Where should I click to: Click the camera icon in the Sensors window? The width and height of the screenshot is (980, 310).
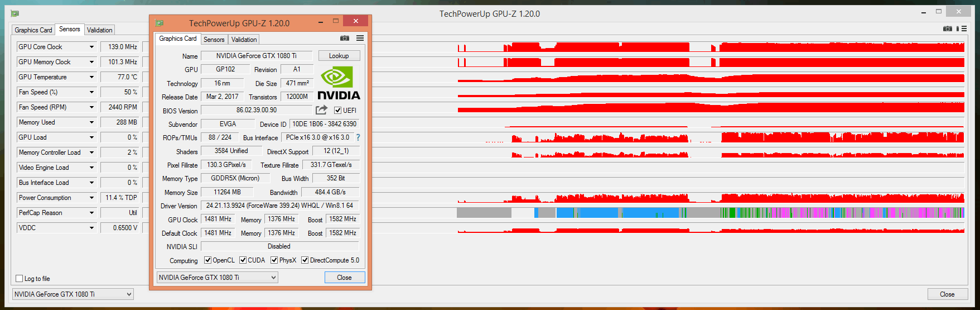tap(948, 28)
